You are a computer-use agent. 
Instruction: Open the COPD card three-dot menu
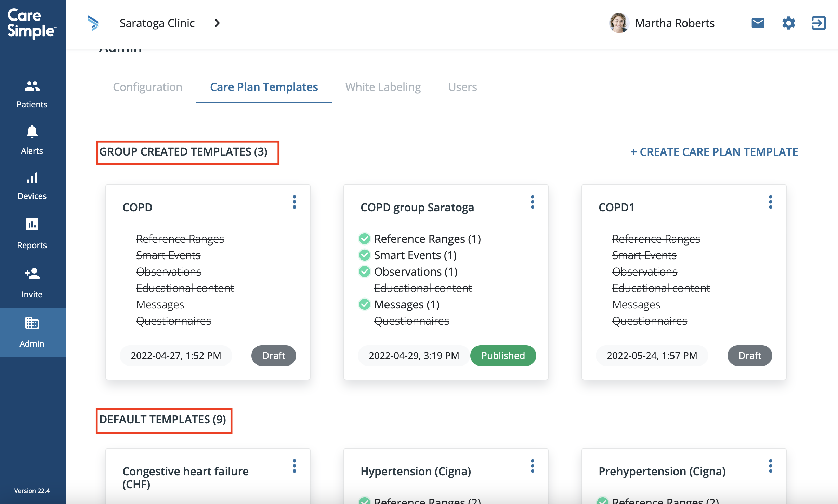pos(294,202)
